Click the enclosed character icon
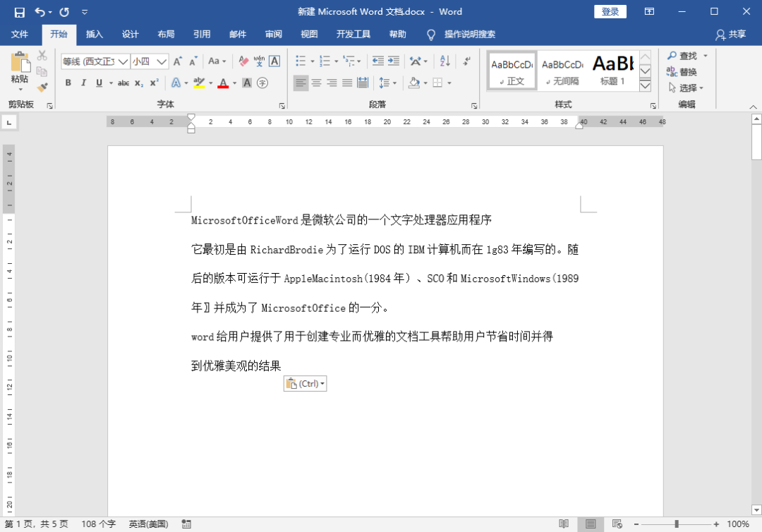Viewport: 762px width, 532px height. pyautogui.click(x=262, y=83)
